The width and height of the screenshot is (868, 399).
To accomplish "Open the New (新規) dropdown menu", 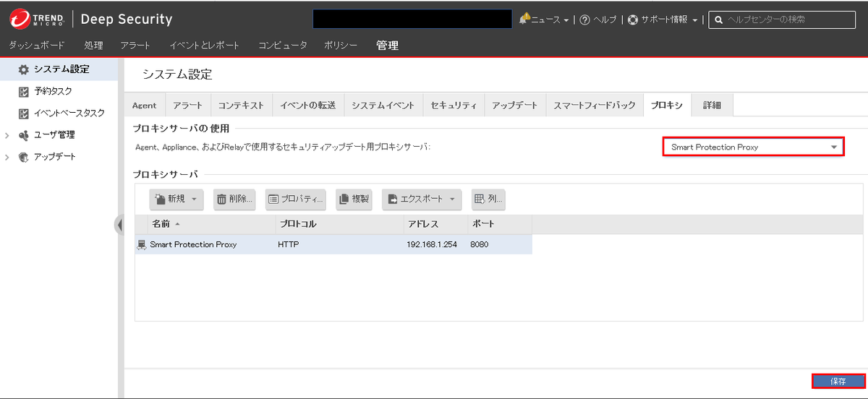I will [176, 199].
